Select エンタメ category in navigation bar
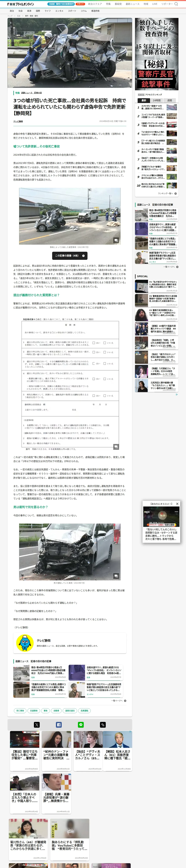Screen dimensions: 186x868 click(x=59, y=11)
